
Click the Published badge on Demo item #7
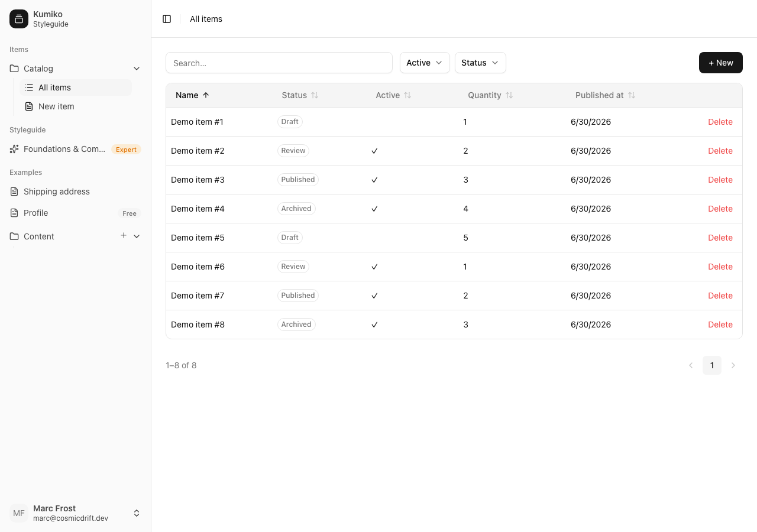(x=298, y=296)
